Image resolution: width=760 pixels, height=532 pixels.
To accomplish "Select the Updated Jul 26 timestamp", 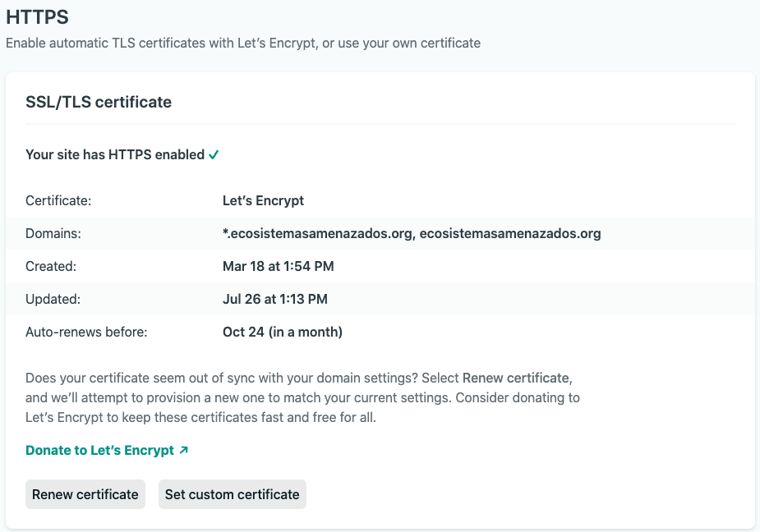I will point(274,299).
